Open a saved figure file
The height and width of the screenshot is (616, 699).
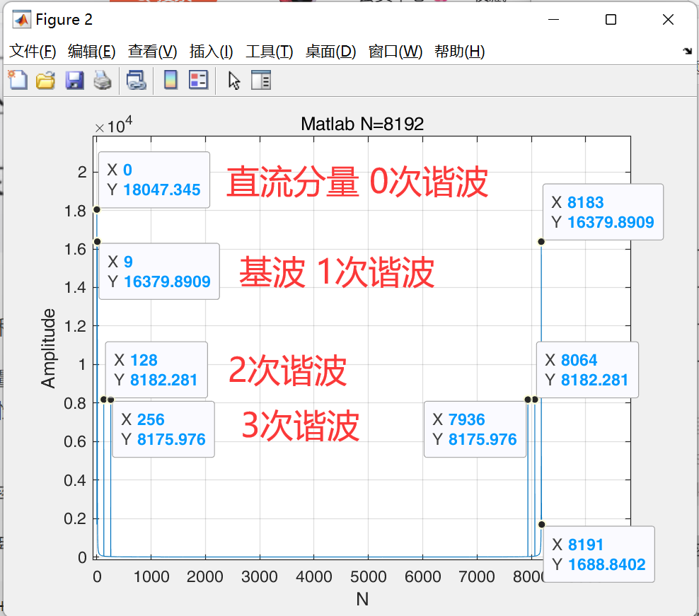pos(45,80)
